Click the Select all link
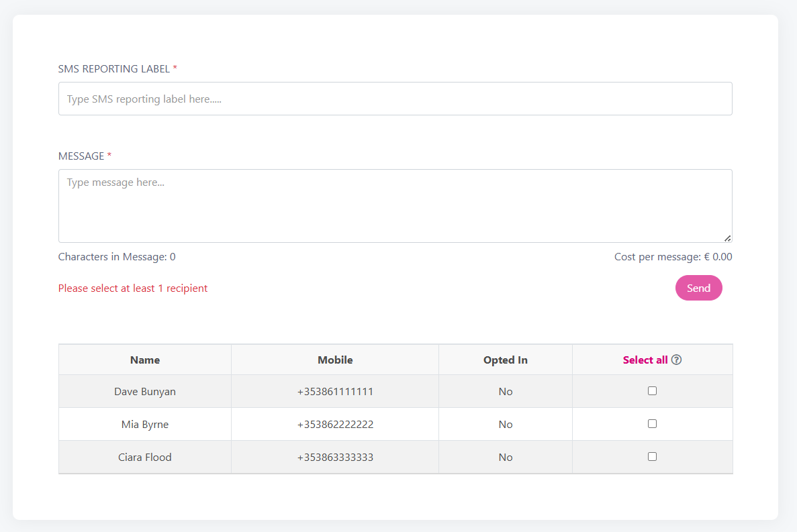This screenshot has height=532, width=797. pos(645,360)
